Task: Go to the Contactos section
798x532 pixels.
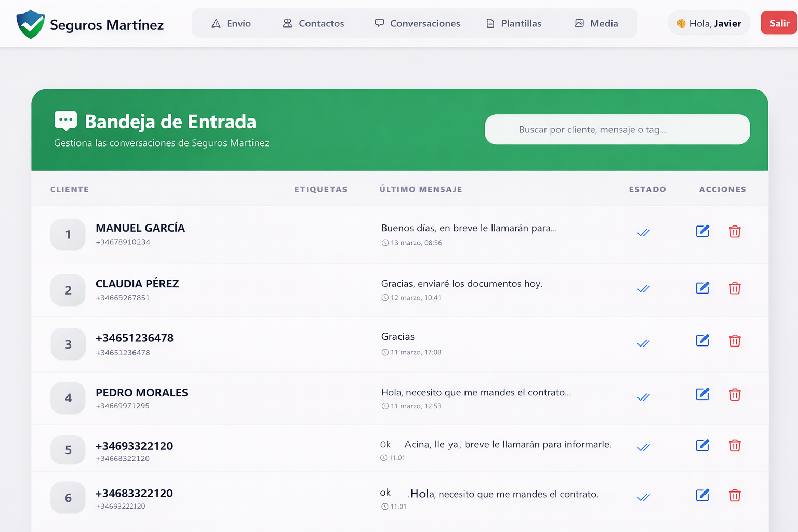Action: [313, 23]
